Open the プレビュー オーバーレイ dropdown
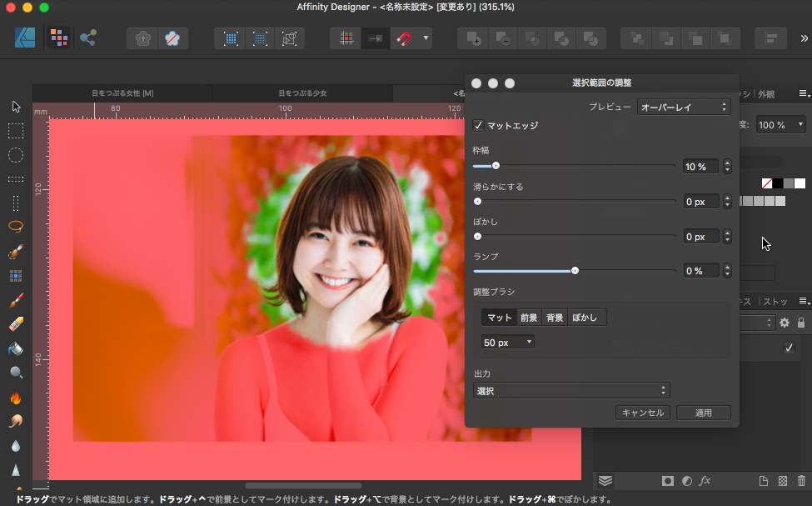This screenshot has height=506, width=812. click(x=684, y=107)
